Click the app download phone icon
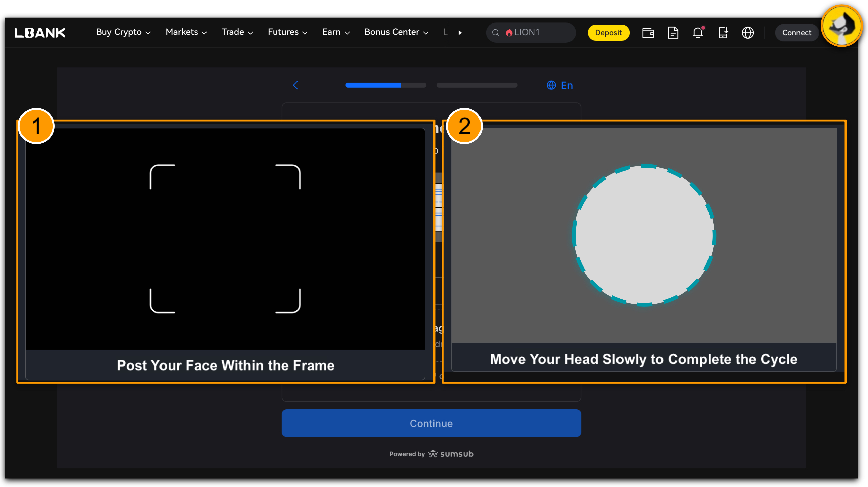Image resolution: width=868 pixels, height=487 pixels. pos(722,32)
